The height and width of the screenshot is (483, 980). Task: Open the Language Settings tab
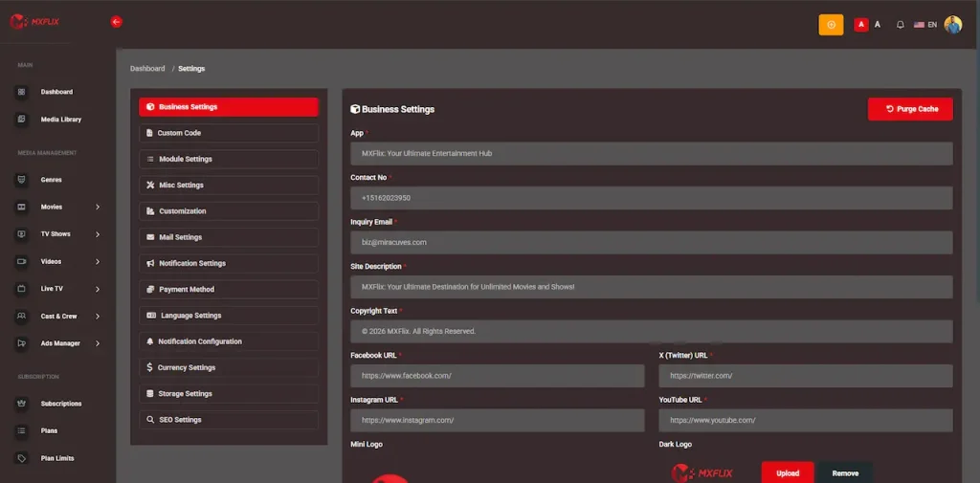coord(229,316)
